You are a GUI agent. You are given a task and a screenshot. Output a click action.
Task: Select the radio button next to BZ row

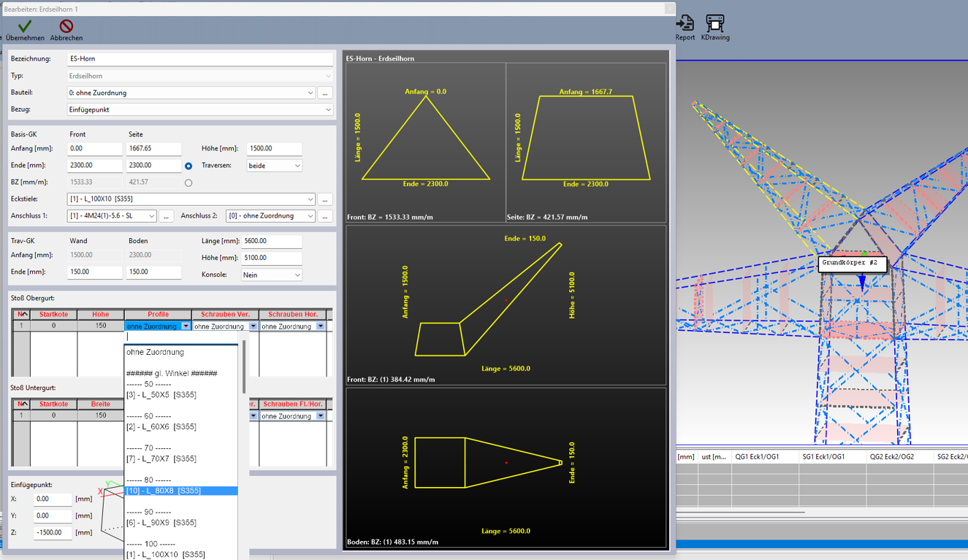188,183
